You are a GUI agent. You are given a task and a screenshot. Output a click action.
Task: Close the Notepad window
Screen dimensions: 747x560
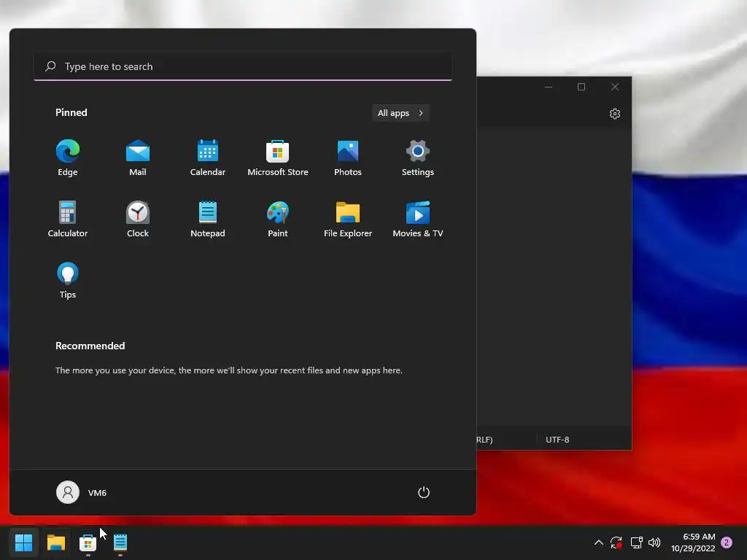pos(615,87)
